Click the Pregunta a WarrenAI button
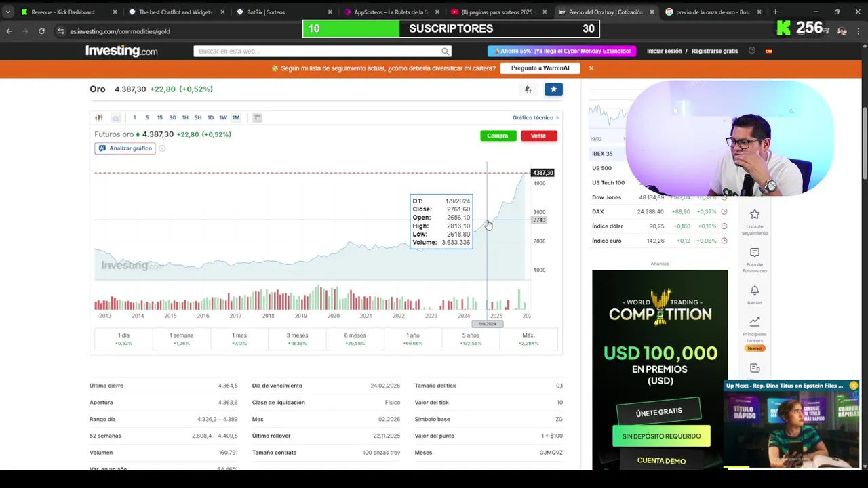The image size is (868, 488). pyautogui.click(x=540, y=68)
